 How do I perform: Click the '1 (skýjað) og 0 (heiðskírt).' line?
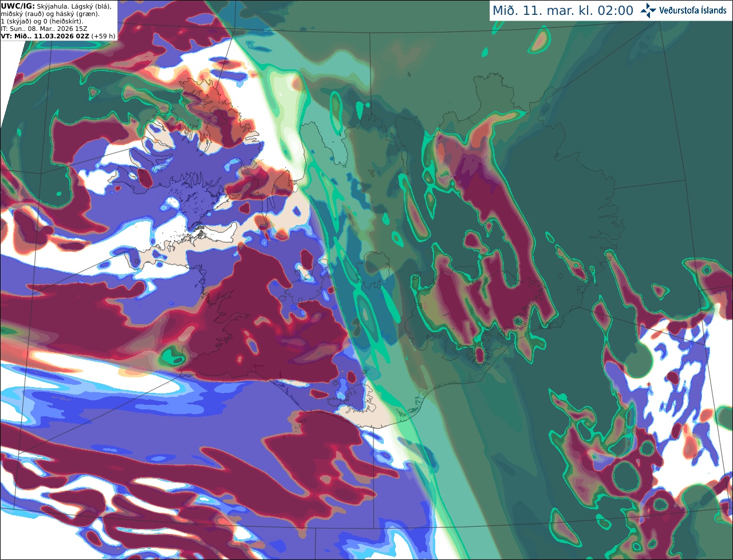tap(42, 21)
